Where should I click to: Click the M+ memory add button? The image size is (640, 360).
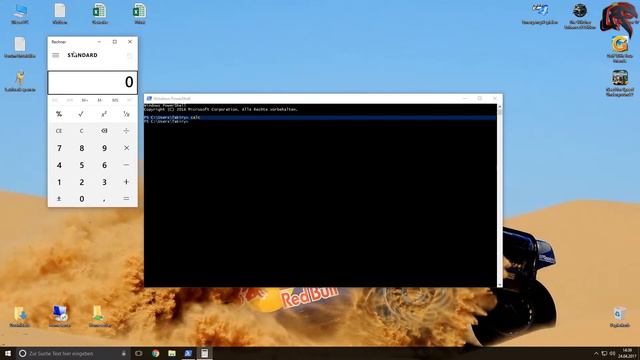pos(84,100)
